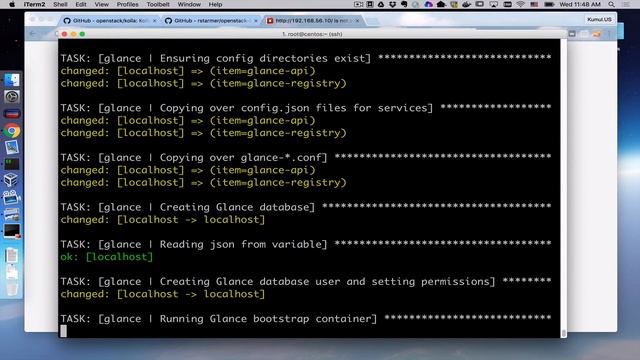This screenshot has height=360, width=640.
Task: Open the US flag input source menu
Action: tap(534, 4)
